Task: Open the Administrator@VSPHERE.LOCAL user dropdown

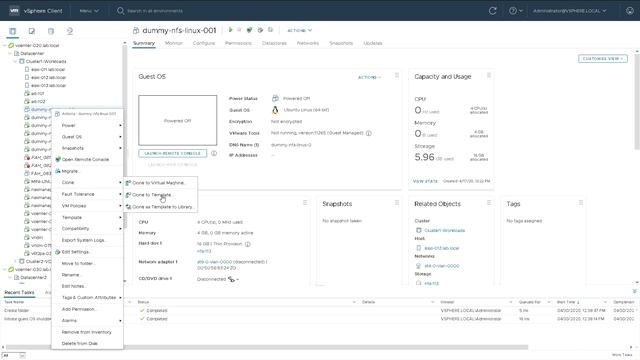Action: (569, 11)
